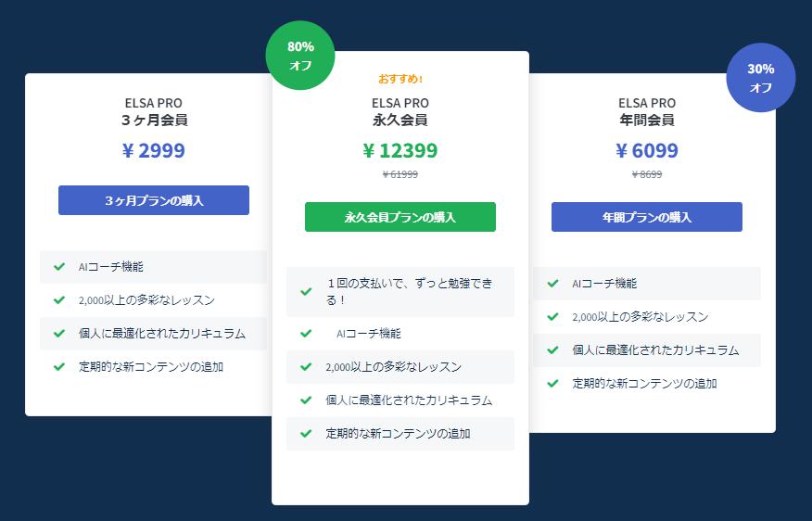The image size is (812, 521).
Task: Click the ¥ 2999 price
Action: [x=154, y=150]
